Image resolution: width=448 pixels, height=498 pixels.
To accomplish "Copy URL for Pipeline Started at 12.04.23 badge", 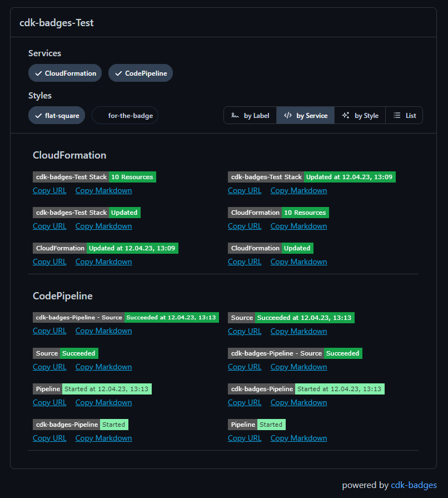I will [x=49, y=402].
